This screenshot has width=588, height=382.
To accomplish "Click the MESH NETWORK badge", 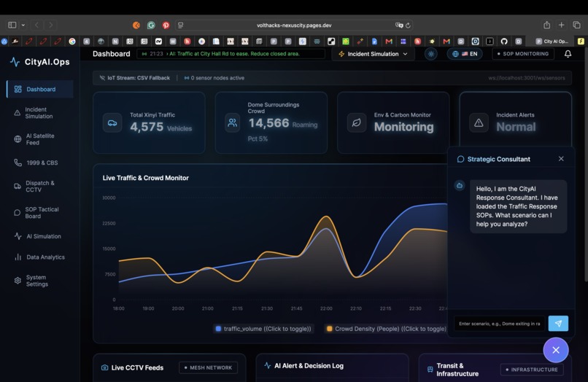I will pos(208,367).
